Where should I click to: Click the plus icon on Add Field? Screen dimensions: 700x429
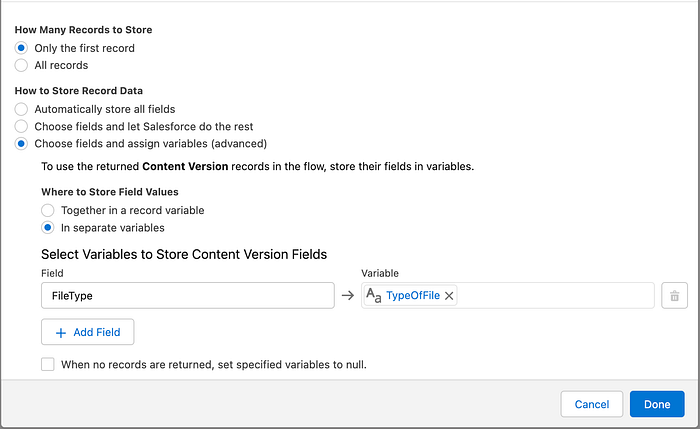[x=60, y=332]
